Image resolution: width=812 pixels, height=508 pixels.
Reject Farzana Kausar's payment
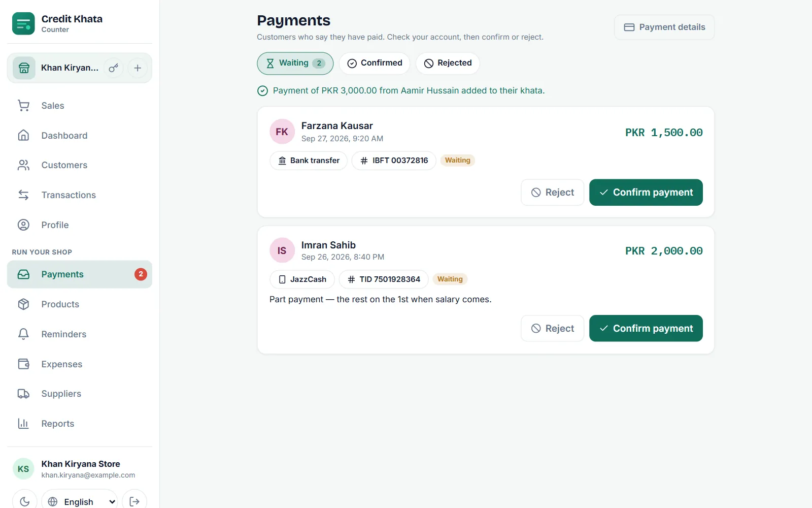(x=553, y=193)
